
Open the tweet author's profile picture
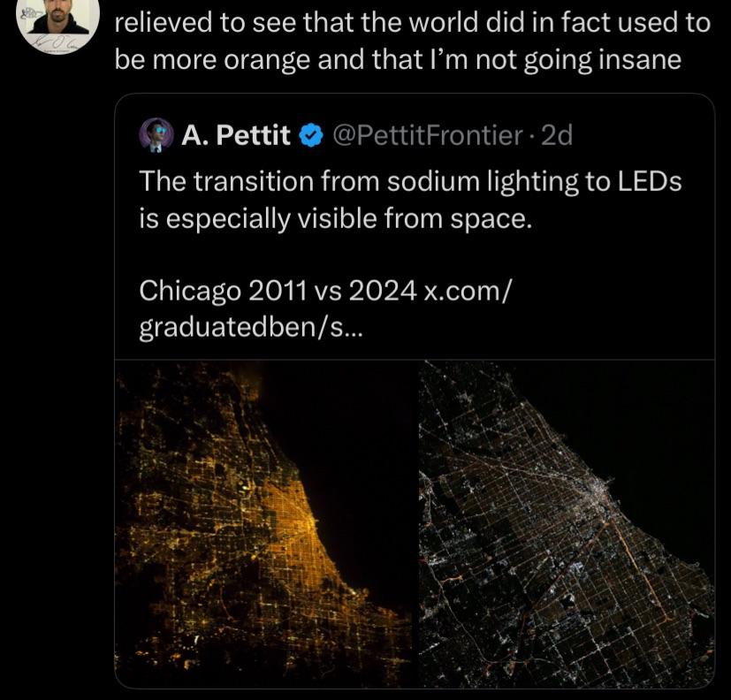(58, 24)
